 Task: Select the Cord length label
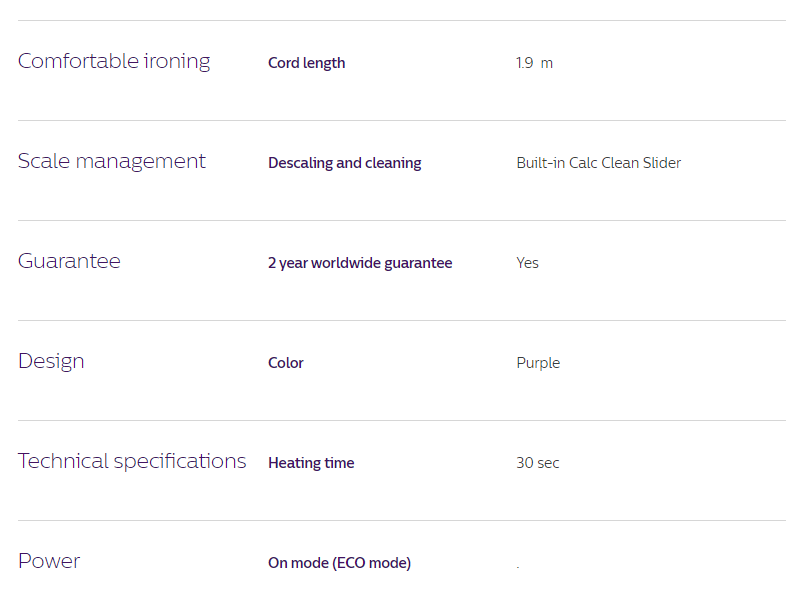[307, 63]
